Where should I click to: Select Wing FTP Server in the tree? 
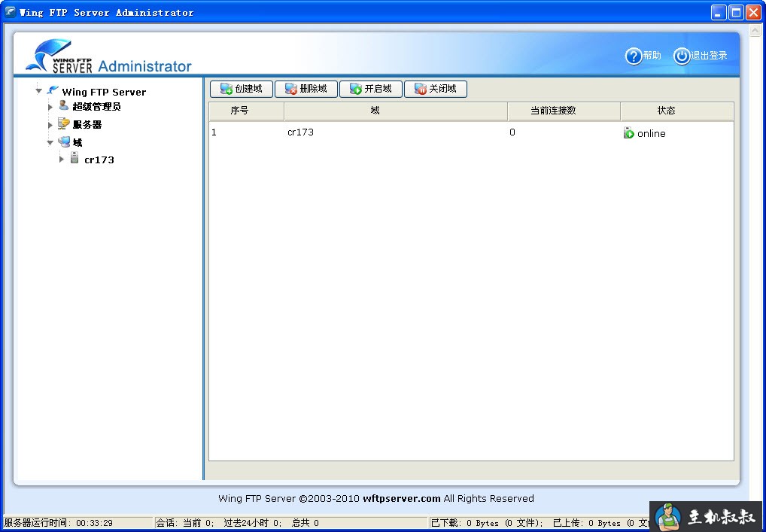(x=104, y=92)
